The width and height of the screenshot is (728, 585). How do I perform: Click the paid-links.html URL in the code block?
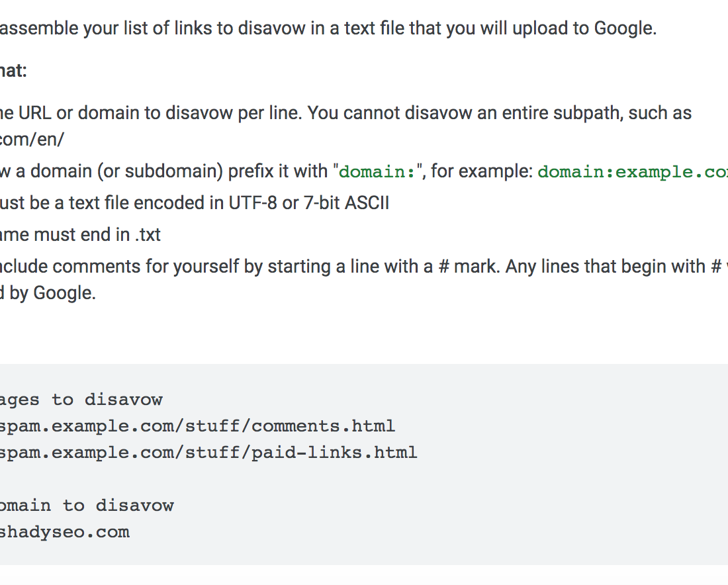click(208, 453)
